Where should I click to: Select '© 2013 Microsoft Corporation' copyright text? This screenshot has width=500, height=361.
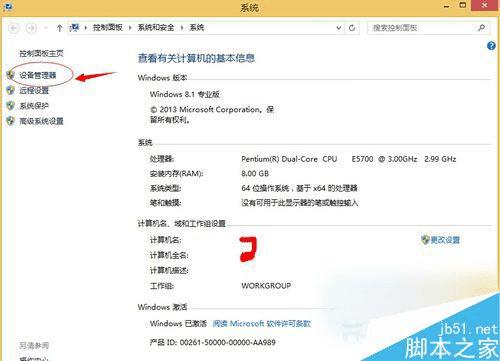[205, 110]
